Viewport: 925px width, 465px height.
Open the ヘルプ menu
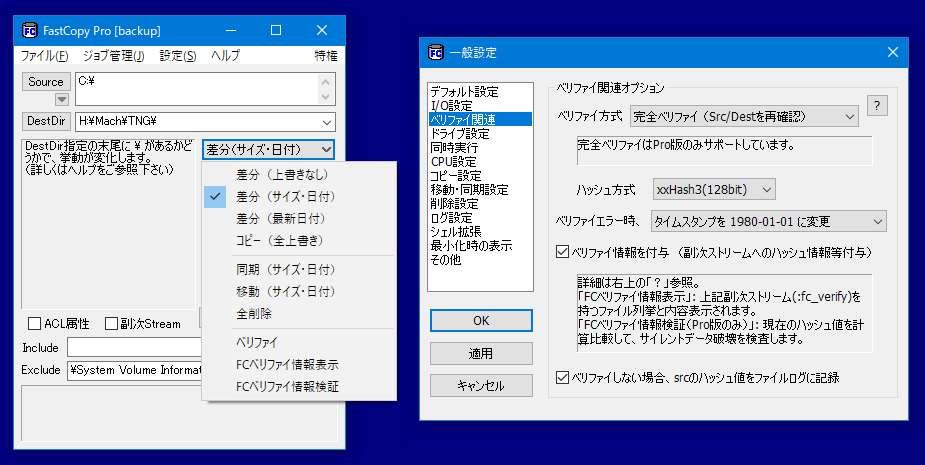[x=225, y=55]
